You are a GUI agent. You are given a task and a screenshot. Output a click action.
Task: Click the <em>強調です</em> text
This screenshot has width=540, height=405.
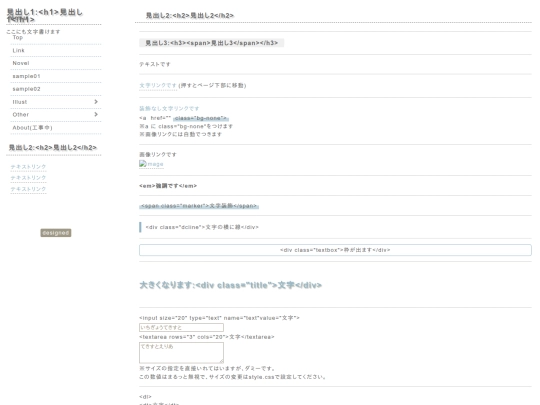168,186
